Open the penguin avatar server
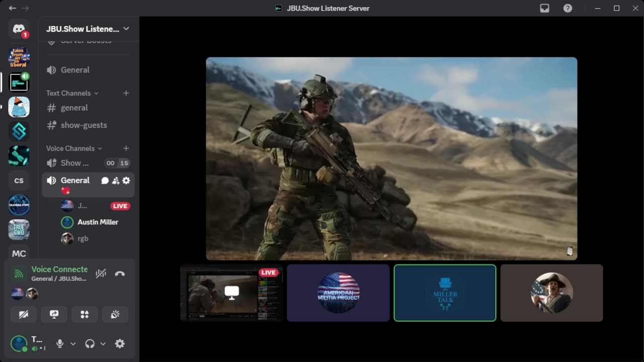This screenshot has width=644, height=362. (x=19, y=107)
